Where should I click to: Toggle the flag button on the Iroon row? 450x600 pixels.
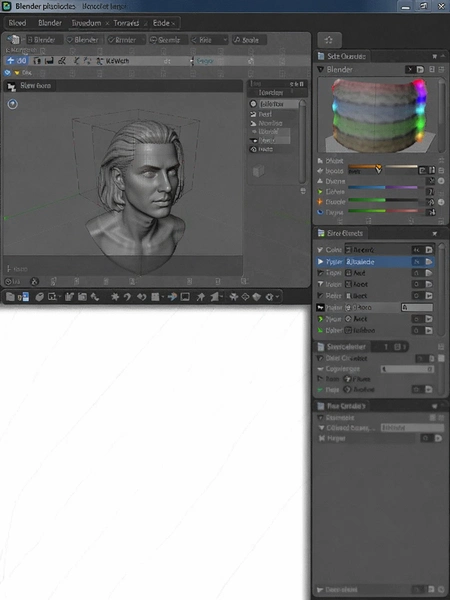(x=429, y=284)
